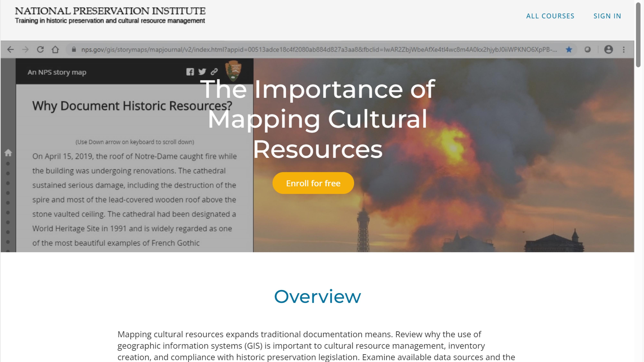Viewport: 644px width, 362px height.
Task: Click the back arrow in the pictured browser
Action: pyautogui.click(x=10, y=49)
